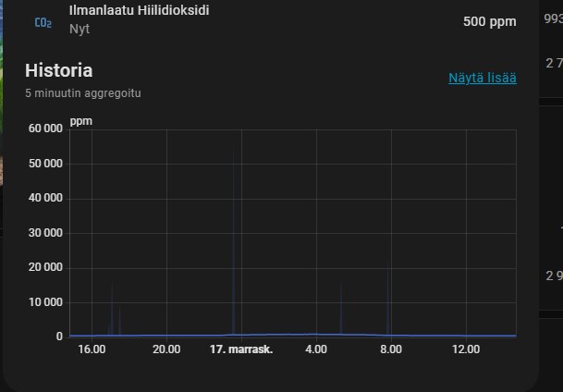The width and height of the screenshot is (563, 392).
Task: Click the ppm unit label above chart
Action: [x=81, y=120]
